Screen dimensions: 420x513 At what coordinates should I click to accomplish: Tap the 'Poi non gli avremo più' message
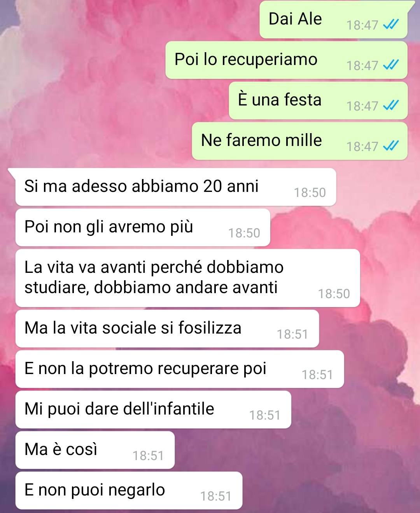click(x=143, y=227)
